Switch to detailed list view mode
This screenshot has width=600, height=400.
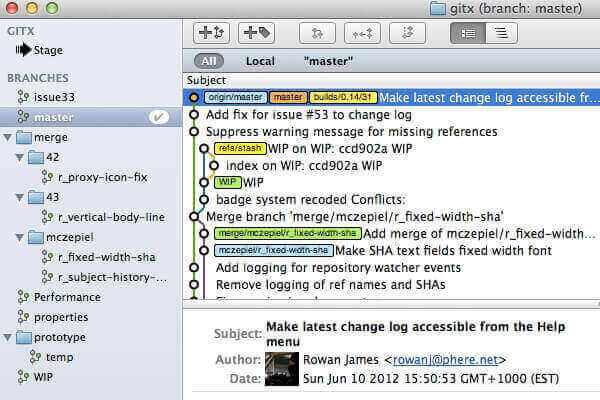(x=468, y=33)
